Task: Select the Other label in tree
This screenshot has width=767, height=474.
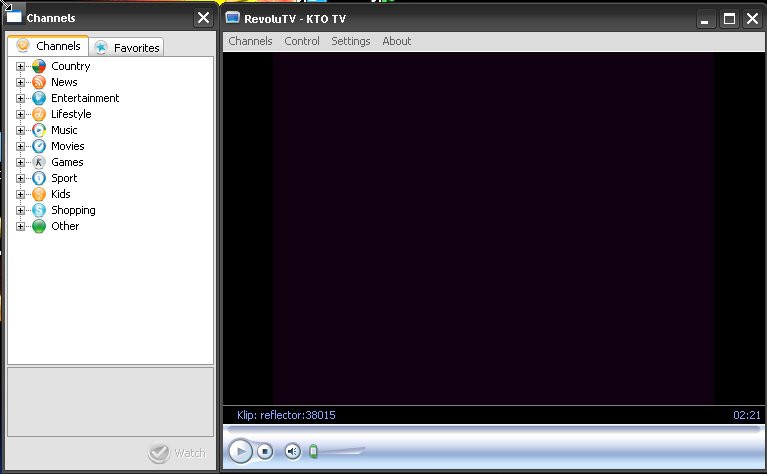Action: click(x=65, y=226)
